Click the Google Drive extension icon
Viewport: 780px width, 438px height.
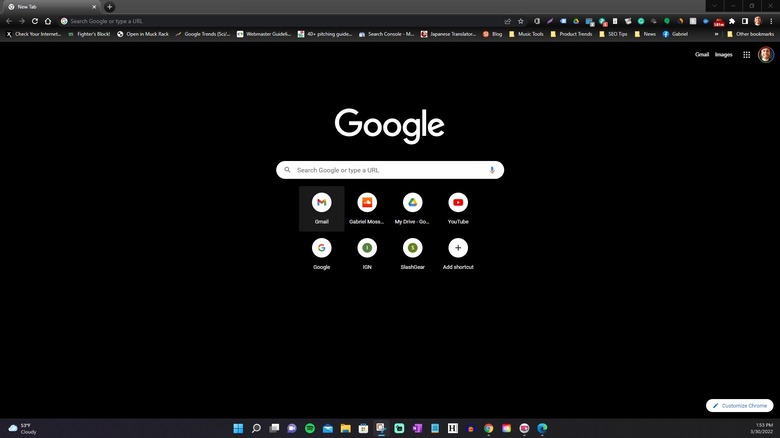[x=576, y=21]
